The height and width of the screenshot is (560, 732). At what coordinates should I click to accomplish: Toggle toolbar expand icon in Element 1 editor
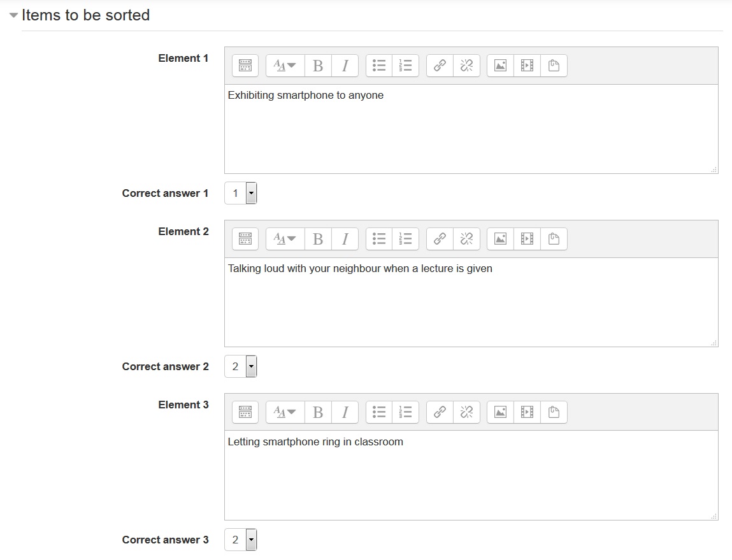(245, 66)
